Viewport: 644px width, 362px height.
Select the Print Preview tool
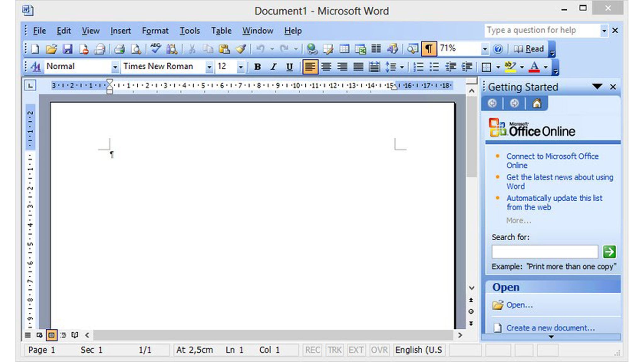coord(136,49)
